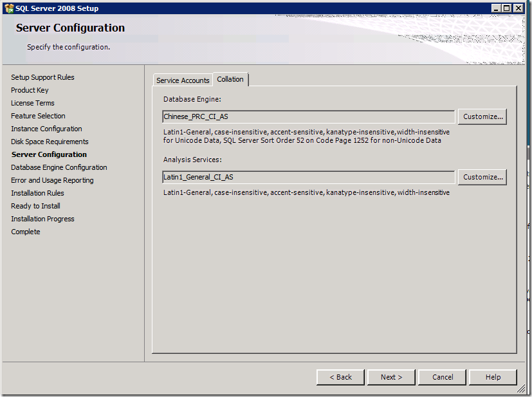Close the SQL Server 2008 Setup window

point(518,8)
